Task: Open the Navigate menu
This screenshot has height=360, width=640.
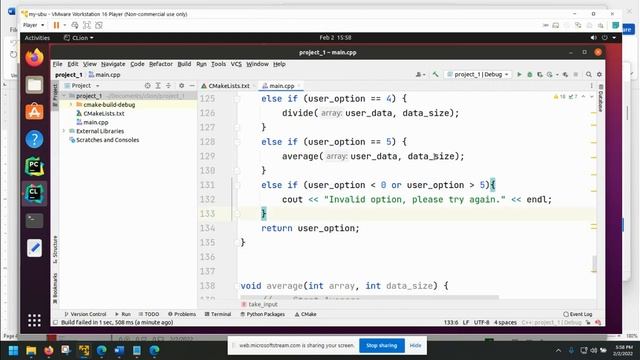Action: click(113, 64)
